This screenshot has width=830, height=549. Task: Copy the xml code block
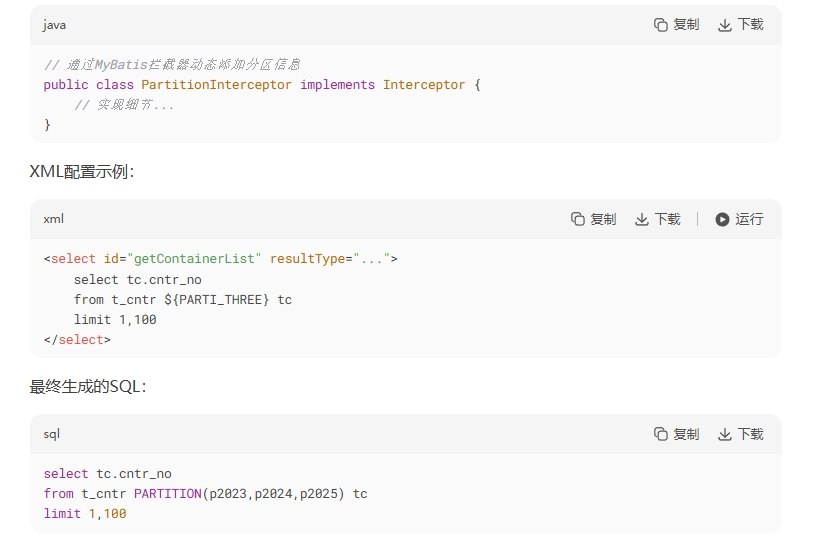(593, 219)
